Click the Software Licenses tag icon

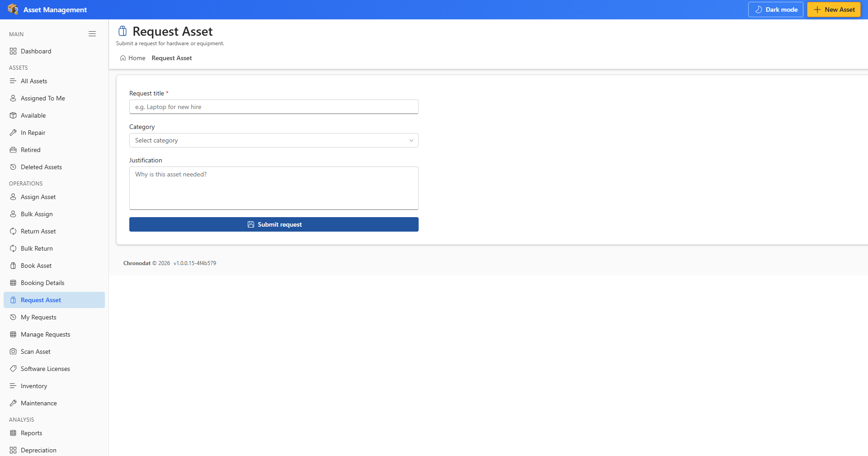(13, 369)
